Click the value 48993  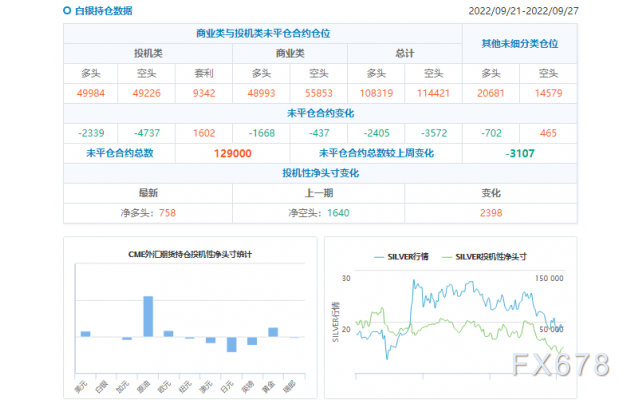pos(261,93)
